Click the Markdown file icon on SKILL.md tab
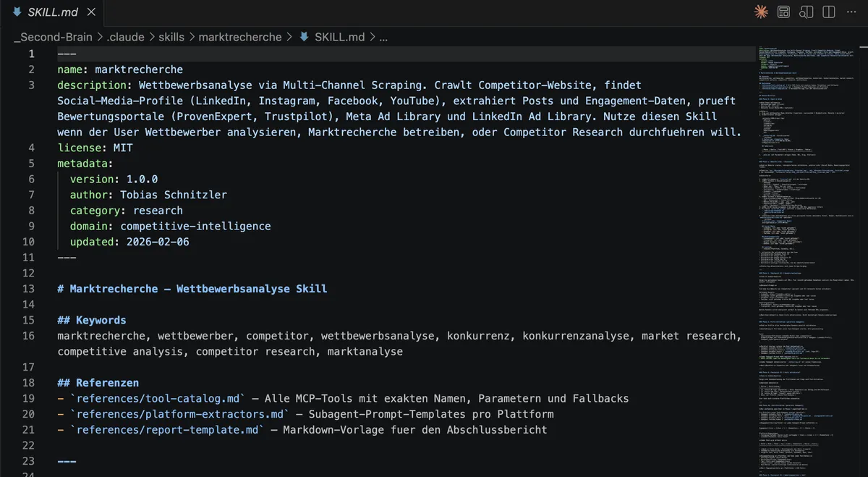Image resolution: width=868 pixels, height=477 pixels. pos(17,12)
